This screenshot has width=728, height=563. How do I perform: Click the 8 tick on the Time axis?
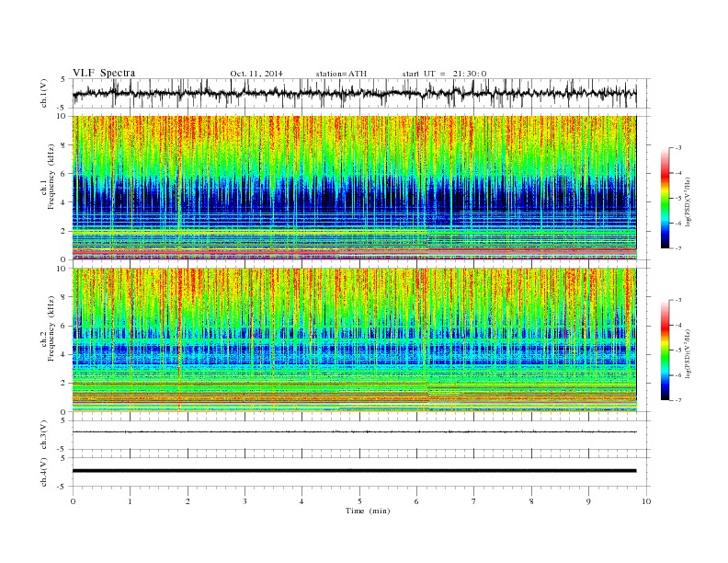(531, 501)
